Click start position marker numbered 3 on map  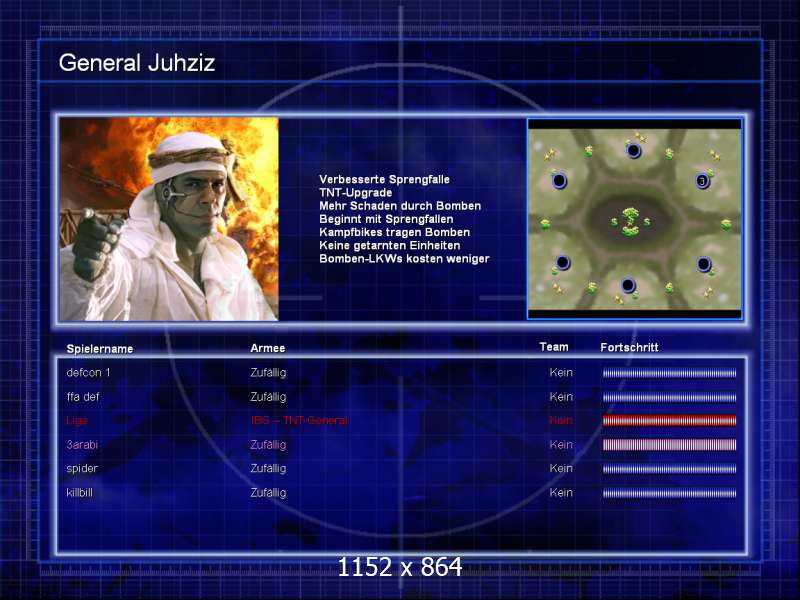tap(703, 181)
